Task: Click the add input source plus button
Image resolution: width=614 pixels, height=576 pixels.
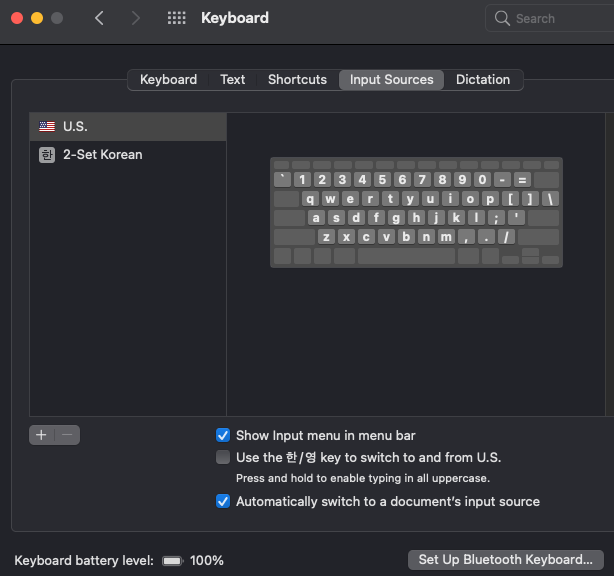Action: coord(42,435)
